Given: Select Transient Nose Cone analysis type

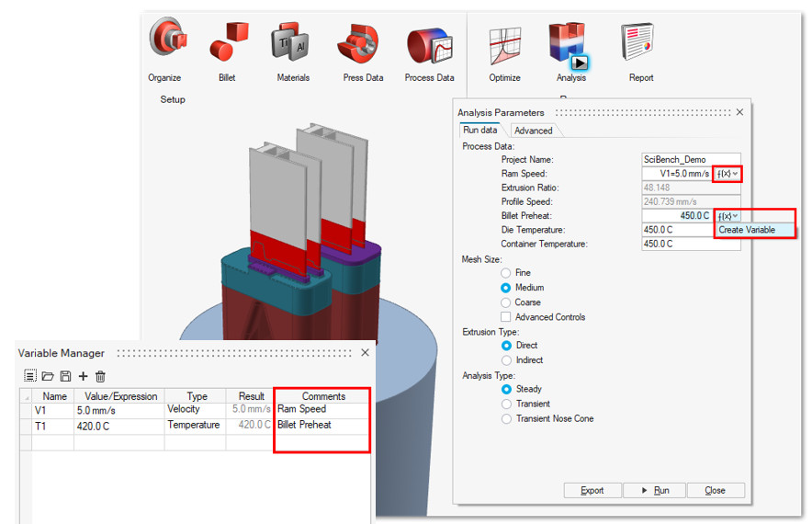Looking at the screenshot, I should point(507,418).
